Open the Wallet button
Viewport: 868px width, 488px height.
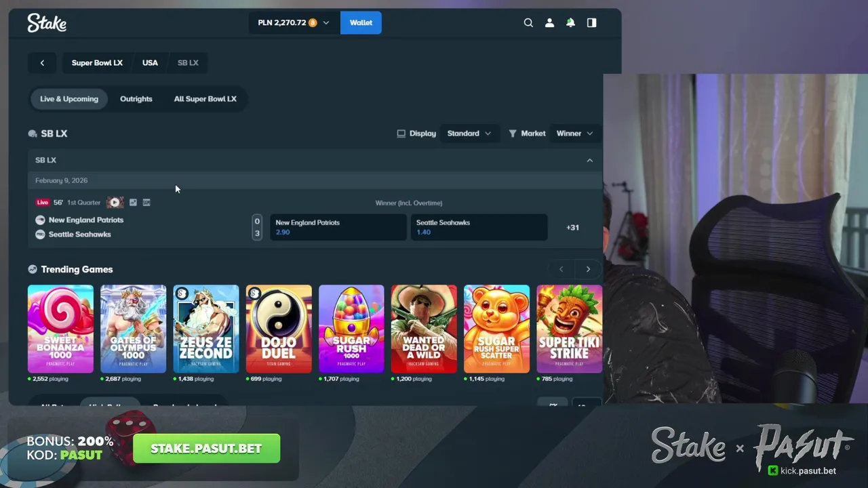[x=361, y=22]
